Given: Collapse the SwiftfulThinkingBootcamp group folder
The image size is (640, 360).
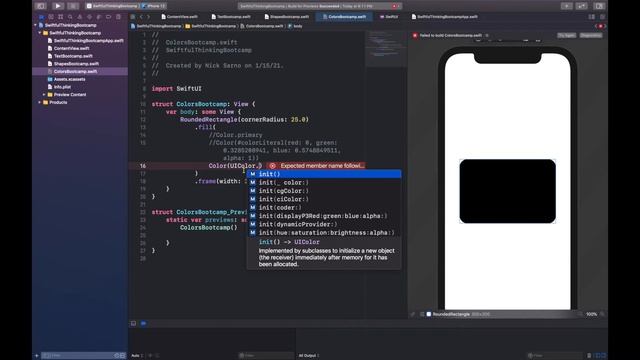Looking at the screenshot, I should tap(40, 33).
